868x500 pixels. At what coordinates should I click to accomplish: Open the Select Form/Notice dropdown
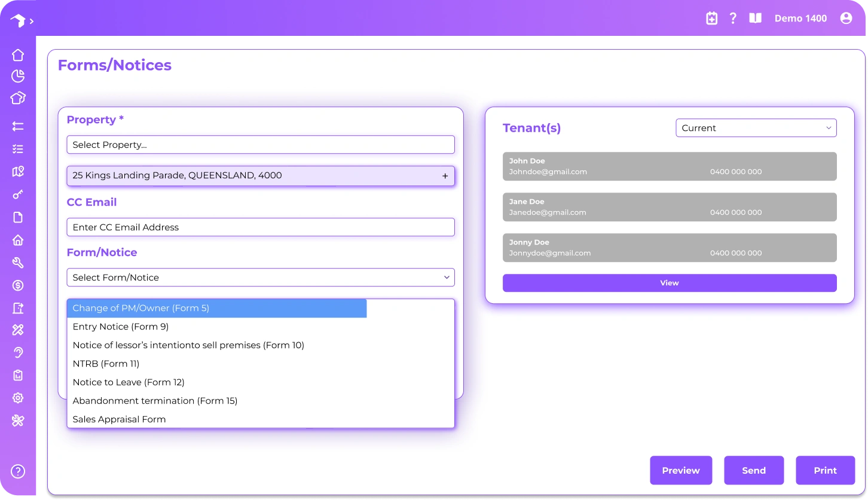(x=261, y=278)
